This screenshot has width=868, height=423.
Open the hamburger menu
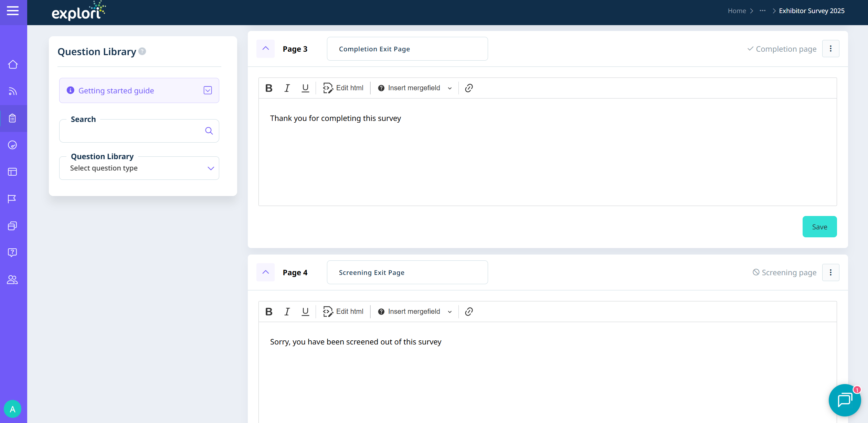coord(13,11)
